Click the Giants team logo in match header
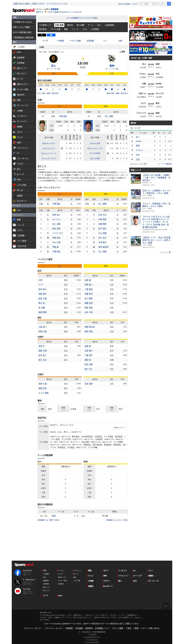Screen dimensions: 184x644 (x=53, y=59)
